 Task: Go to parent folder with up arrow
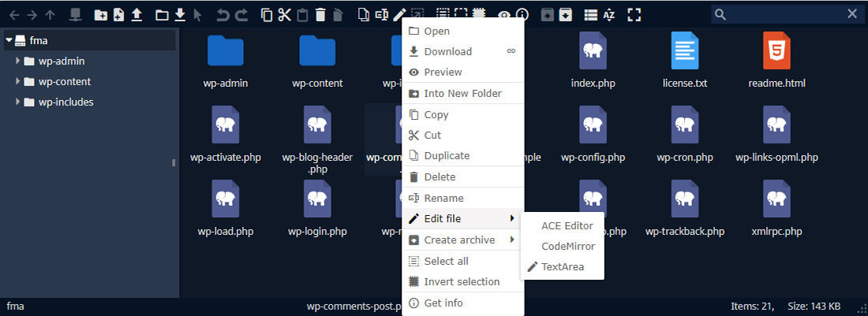click(x=50, y=15)
